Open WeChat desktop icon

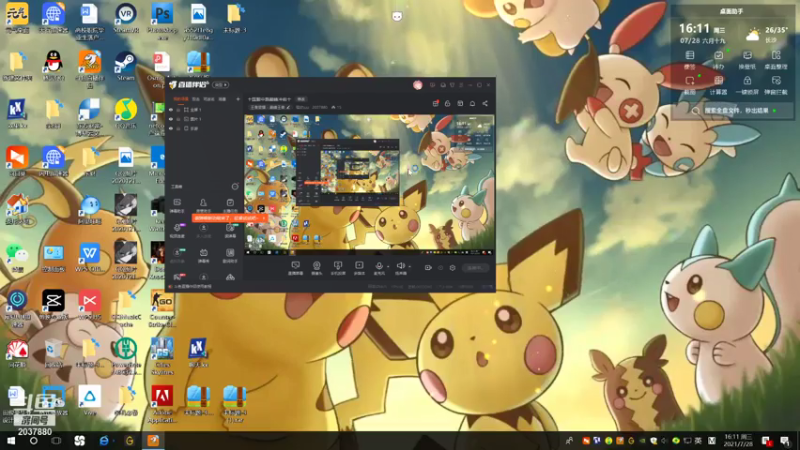tap(17, 257)
